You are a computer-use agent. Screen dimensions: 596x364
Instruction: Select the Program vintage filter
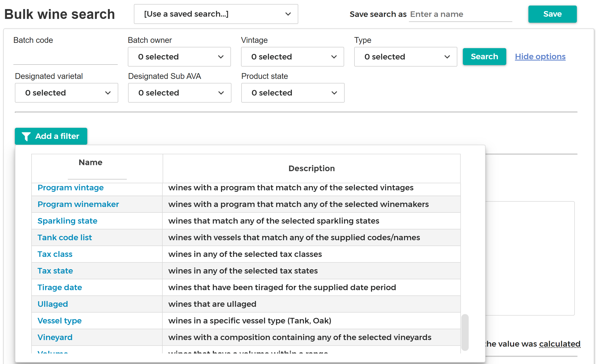[x=71, y=188]
